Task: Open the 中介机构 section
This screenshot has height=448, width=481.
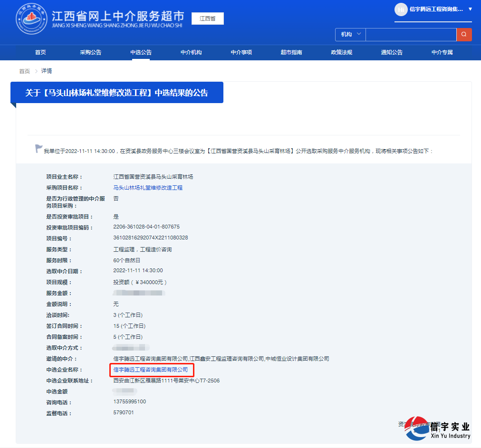Action: tap(191, 52)
